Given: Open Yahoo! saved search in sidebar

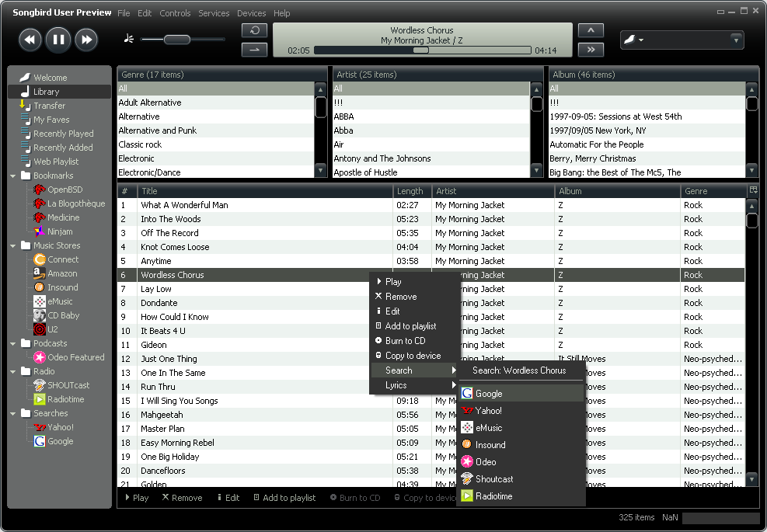Looking at the screenshot, I should pos(60,427).
